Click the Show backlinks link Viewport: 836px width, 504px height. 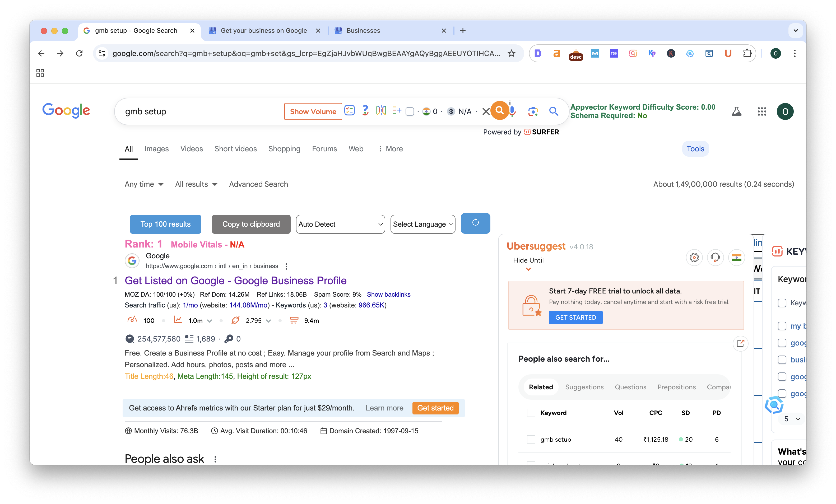[388, 294]
